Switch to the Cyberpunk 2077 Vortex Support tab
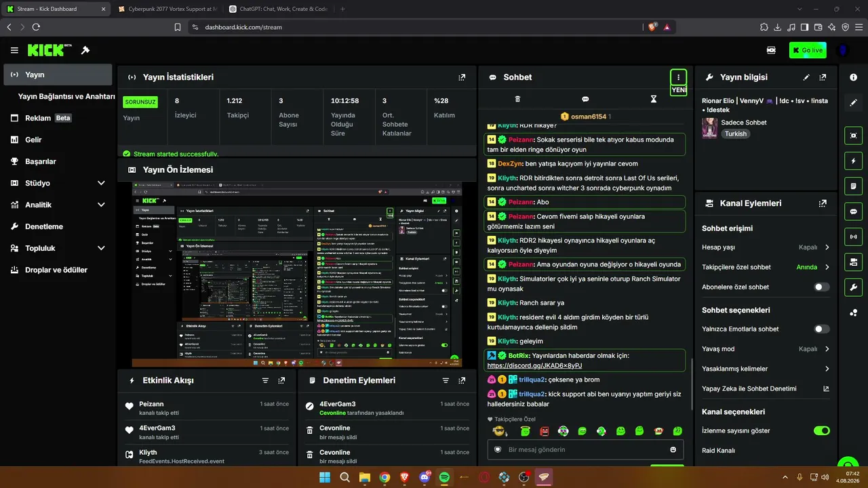The height and width of the screenshot is (488, 868). [x=167, y=9]
